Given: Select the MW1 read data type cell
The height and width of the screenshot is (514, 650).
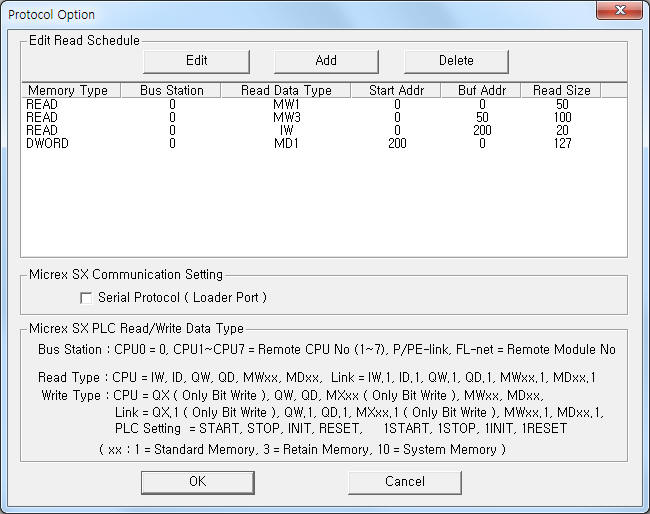Looking at the screenshot, I should [x=286, y=104].
